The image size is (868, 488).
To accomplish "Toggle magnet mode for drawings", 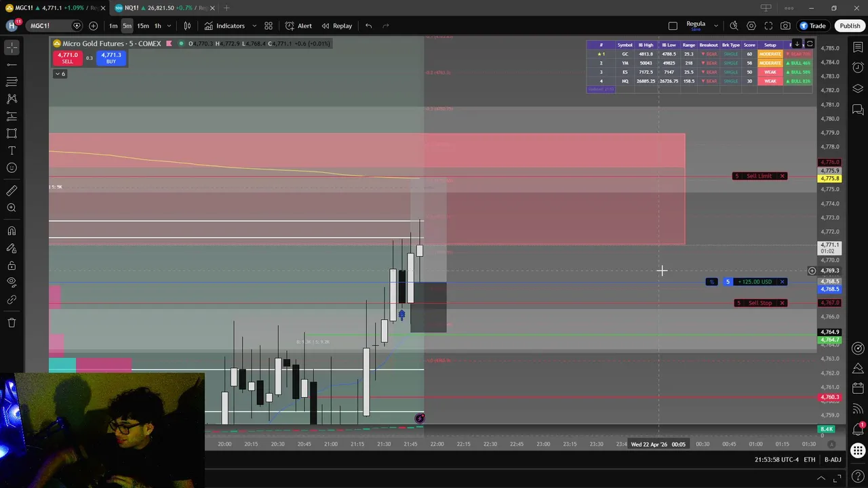I will coord(12,231).
